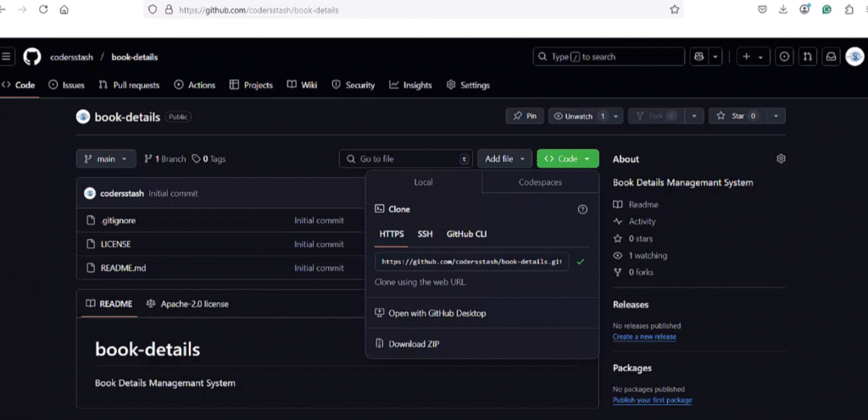Image resolution: width=868 pixels, height=420 pixels.
Task: Click repository avatar next to book-details title
Action: coord(83,117)
